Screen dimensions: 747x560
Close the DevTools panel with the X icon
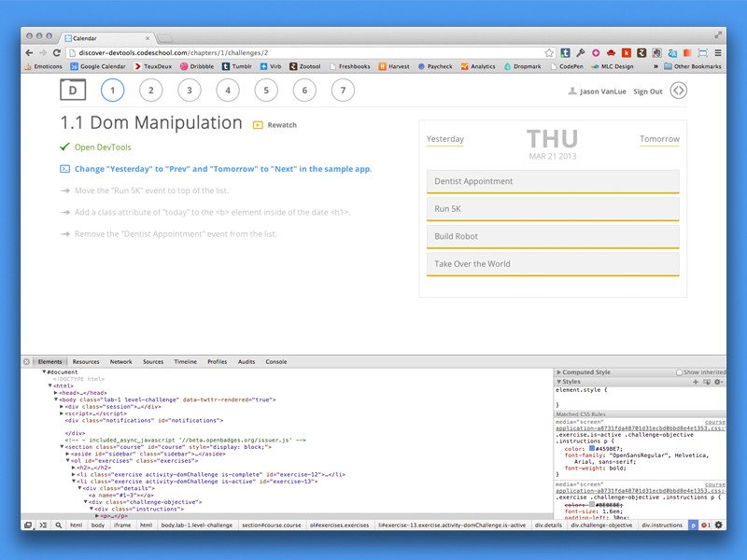point(27,362)
